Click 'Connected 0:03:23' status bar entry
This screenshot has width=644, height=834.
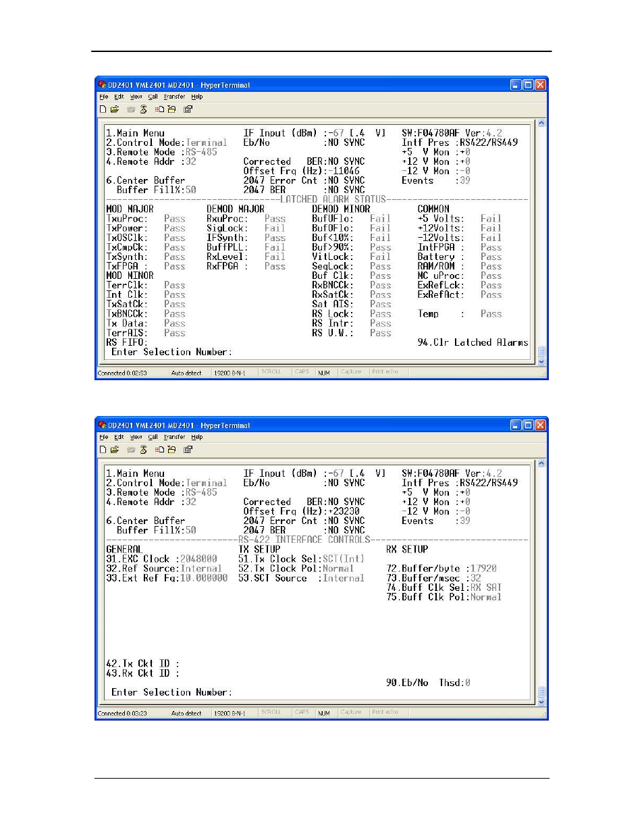122,713
